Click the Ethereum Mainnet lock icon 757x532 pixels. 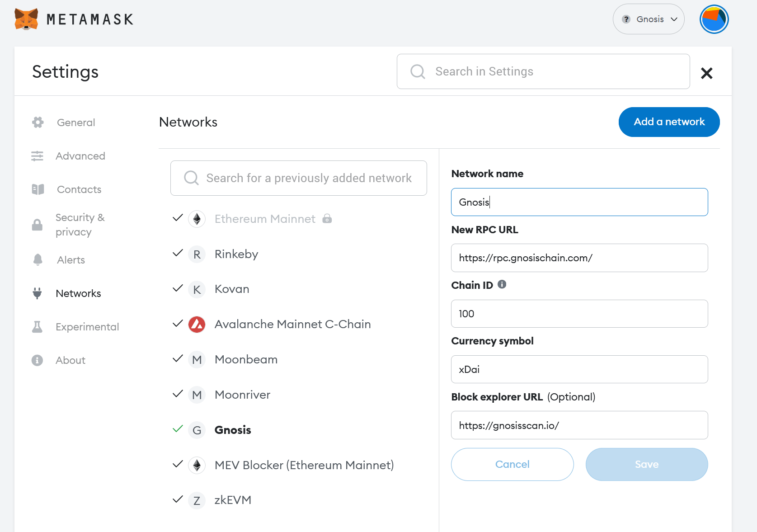coord(327,219)
